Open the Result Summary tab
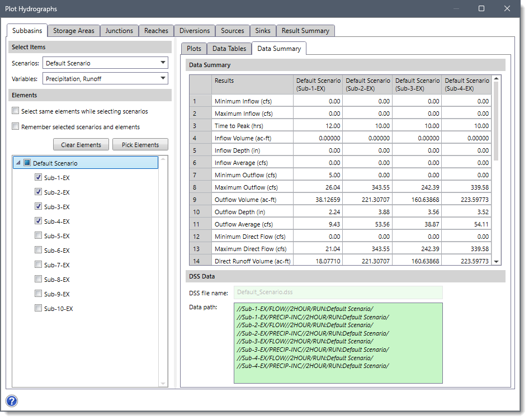The height and width of the screenshot is (420, 529). tap(305, 31)
